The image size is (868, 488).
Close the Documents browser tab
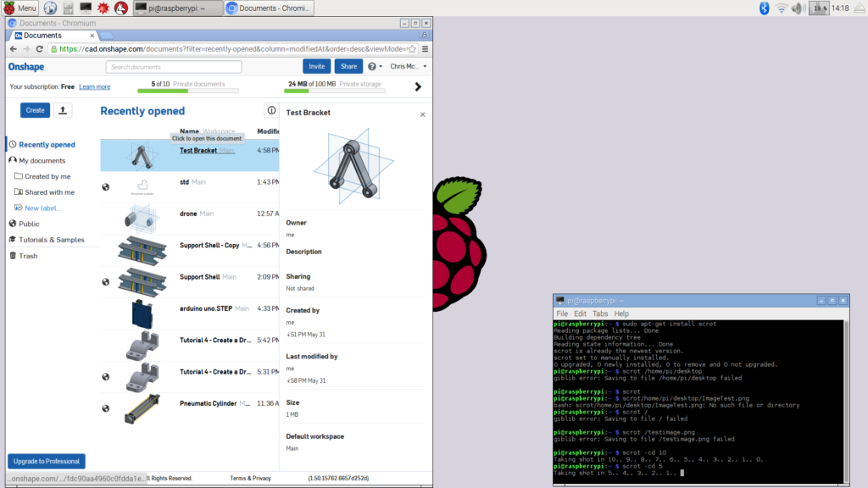[92, 36]
